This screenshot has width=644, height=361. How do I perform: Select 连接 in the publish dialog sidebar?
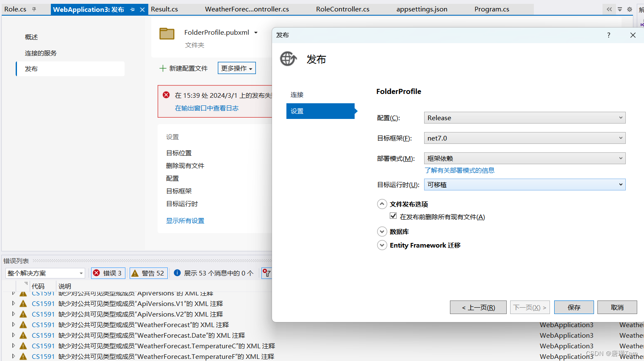(x=297, y=95)
